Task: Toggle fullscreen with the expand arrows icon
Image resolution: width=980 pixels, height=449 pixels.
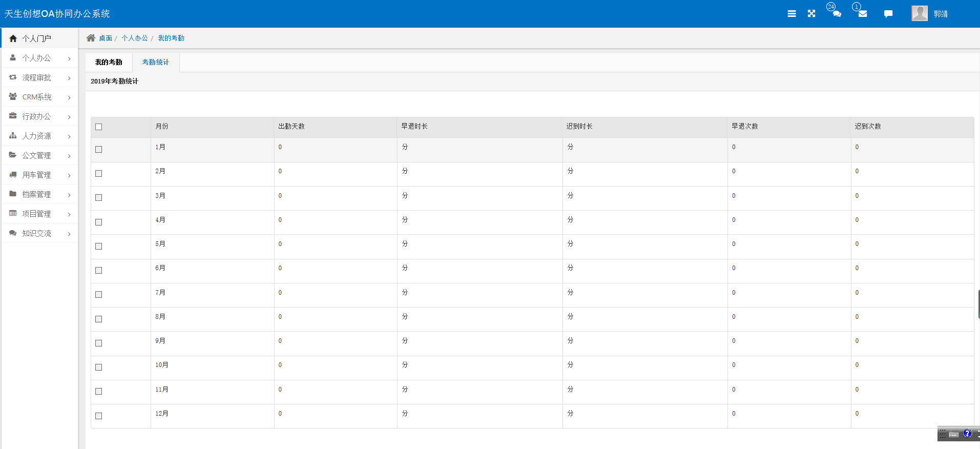Action: tap(811, 14)
